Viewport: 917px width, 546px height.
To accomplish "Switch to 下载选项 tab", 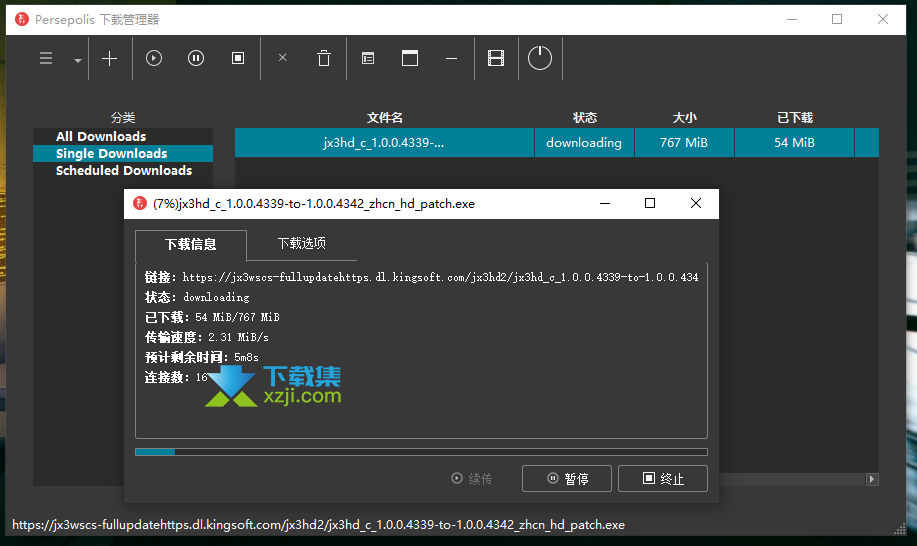I will coord(302,243).
